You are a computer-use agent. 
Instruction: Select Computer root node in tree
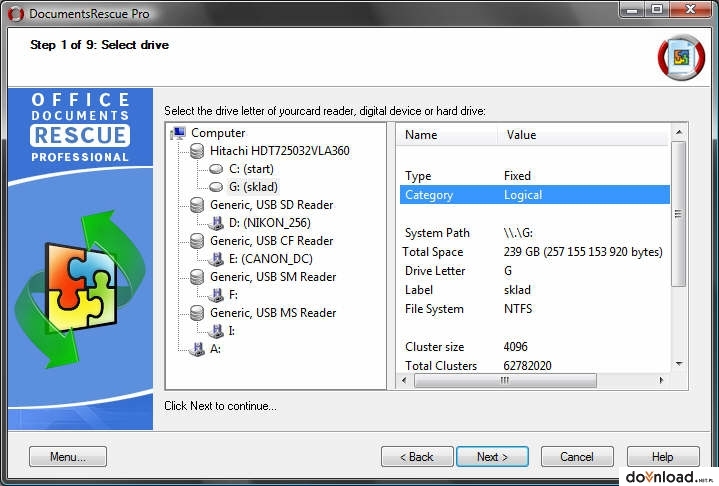tap(218, 133)
